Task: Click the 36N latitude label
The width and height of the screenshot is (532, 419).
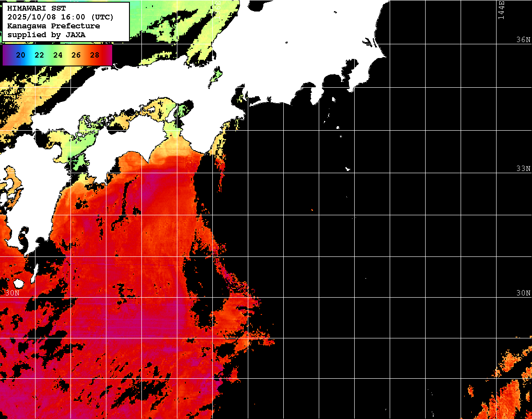Action: point(523,40)
